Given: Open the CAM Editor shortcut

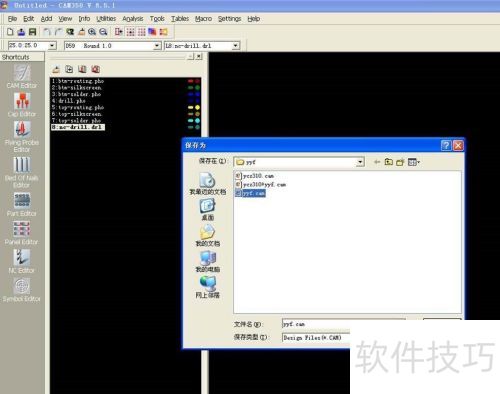Looking at the screenshot, I should [x=22, y=77].
